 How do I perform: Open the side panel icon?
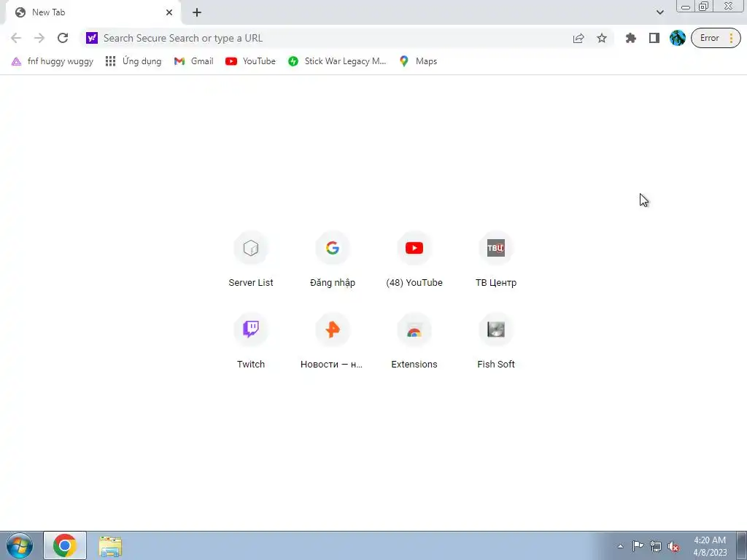pyautogui.click(x=654, y=38)
